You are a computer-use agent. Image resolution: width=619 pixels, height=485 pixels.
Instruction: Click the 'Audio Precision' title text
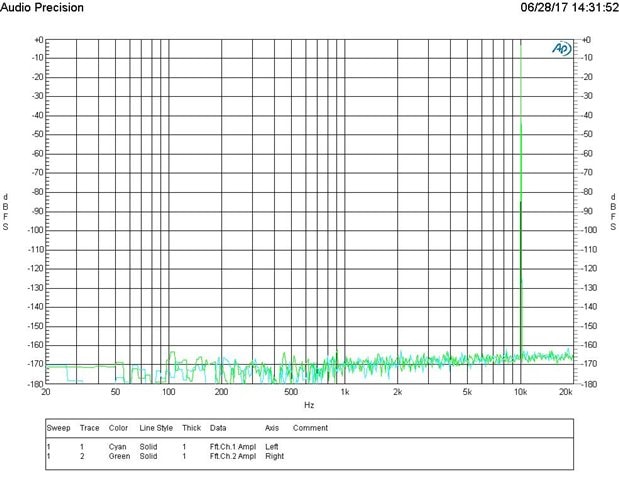tap(42, 7)
